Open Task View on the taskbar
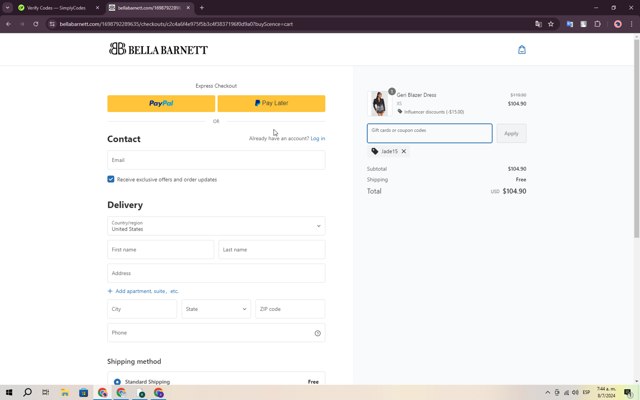Screen dimensions: 640x400 (x=46, y=393)
